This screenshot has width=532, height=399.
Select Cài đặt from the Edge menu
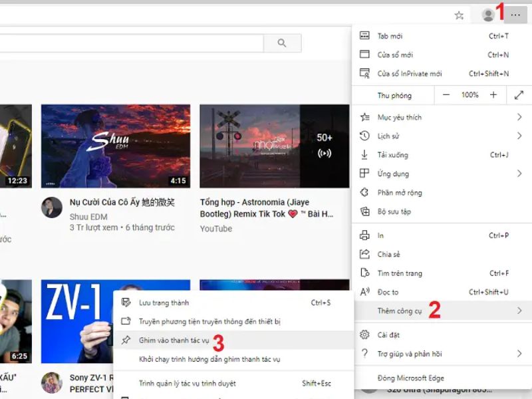click(x=390, y=336)
